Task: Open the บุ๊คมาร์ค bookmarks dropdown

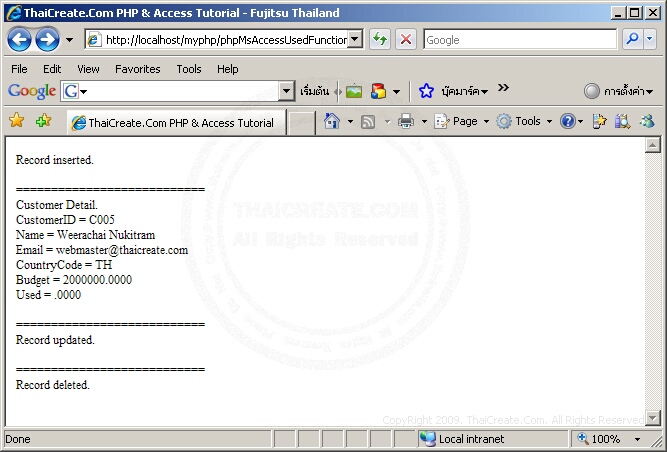Action: pos(465,91)
